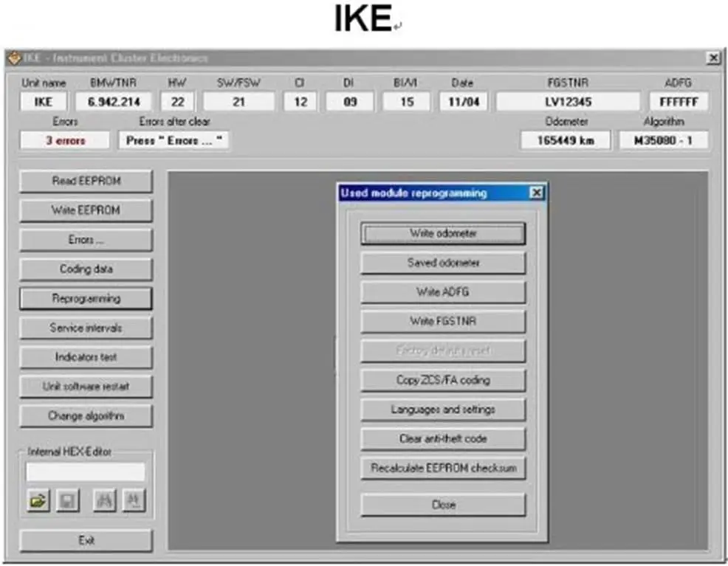Click Write odometer in reprogramming dialog
Viewport: 728px width, 566px height.
tap(442, 233)
